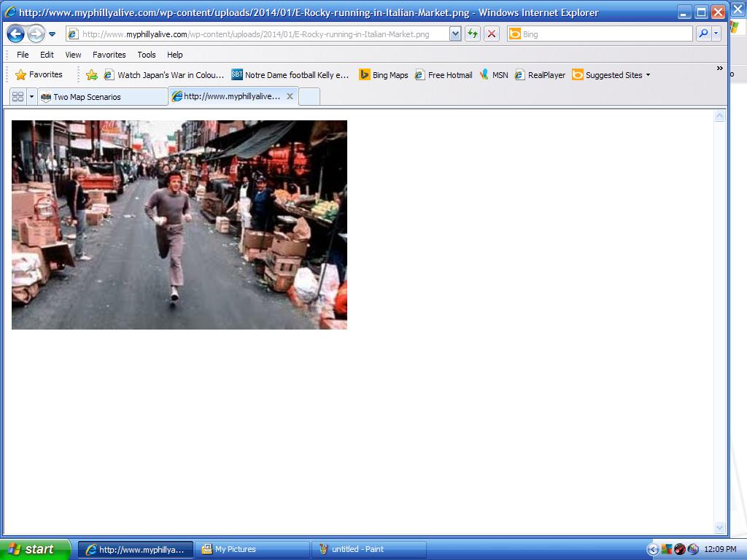The height and width of the screenshot is (560, 747).
Task: Show more favorites bar chevron
Action: (x=719, y=69)
